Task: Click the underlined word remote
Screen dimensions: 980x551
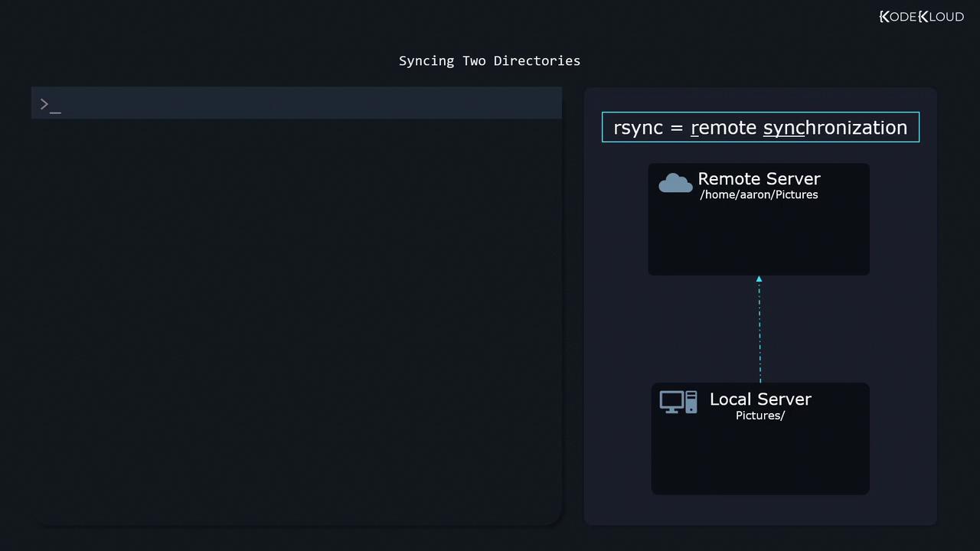Action: [724, 128]
